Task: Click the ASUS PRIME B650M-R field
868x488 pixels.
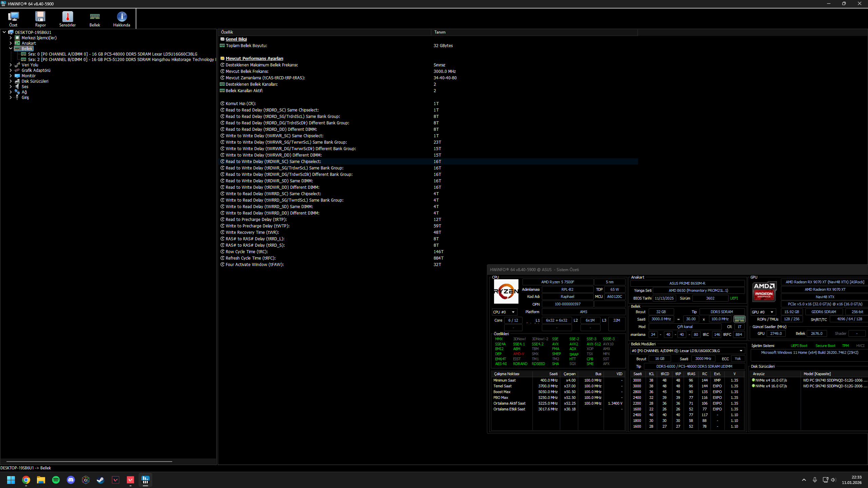Action: tap(687, 283)
